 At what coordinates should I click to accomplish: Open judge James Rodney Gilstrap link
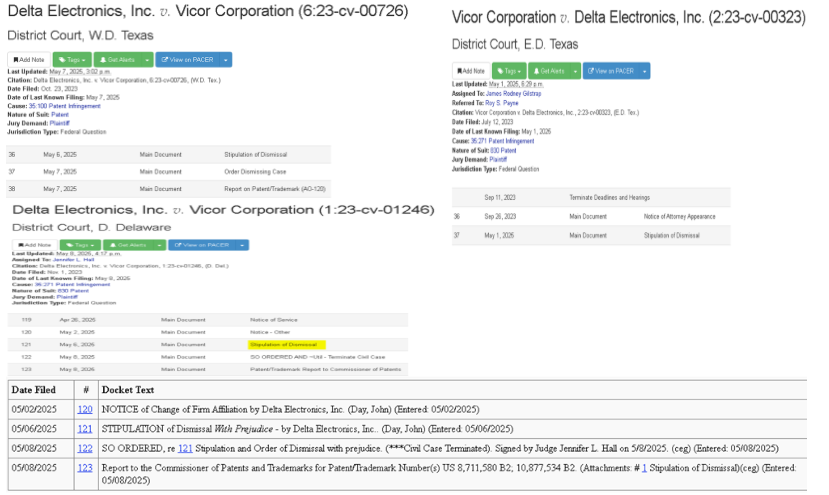(x=513, y=94)
